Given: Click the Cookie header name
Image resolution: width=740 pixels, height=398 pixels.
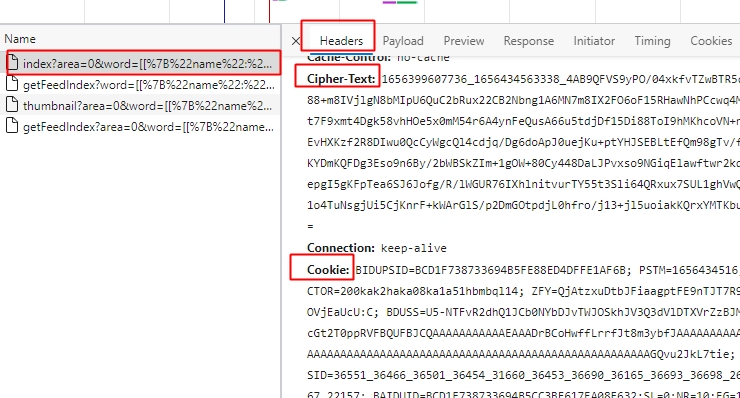Looking at the screenshot, I should pos(328,270).
